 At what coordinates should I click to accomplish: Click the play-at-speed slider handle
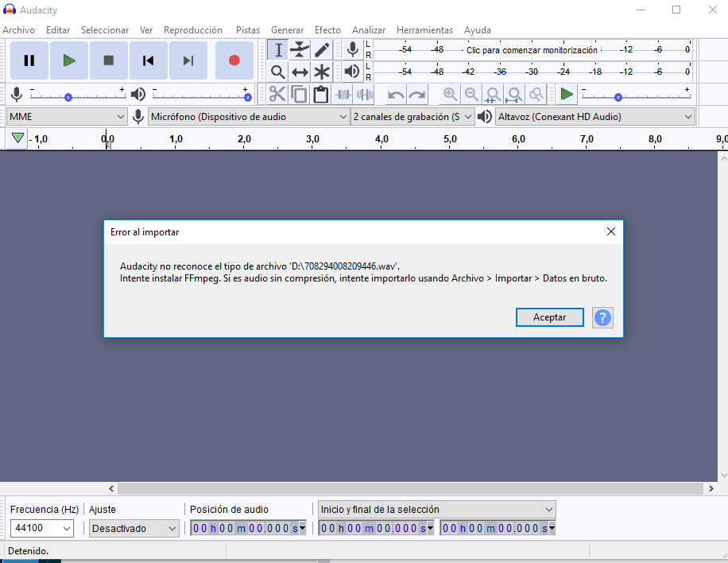pyautogui.click(x=618, y=97)
